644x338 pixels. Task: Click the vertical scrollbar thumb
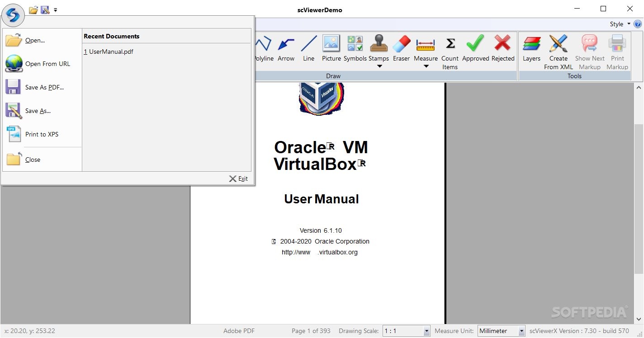click(x=639, y=199)
